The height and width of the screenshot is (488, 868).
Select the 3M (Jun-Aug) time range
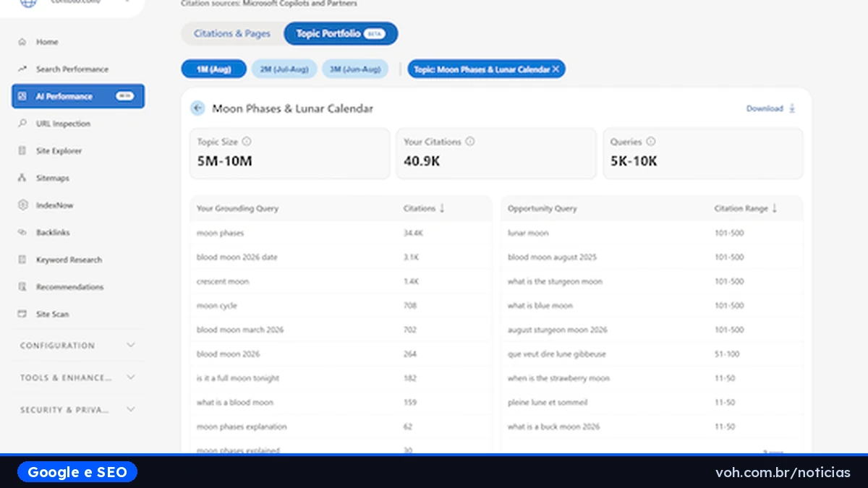[x=355, y=69]
